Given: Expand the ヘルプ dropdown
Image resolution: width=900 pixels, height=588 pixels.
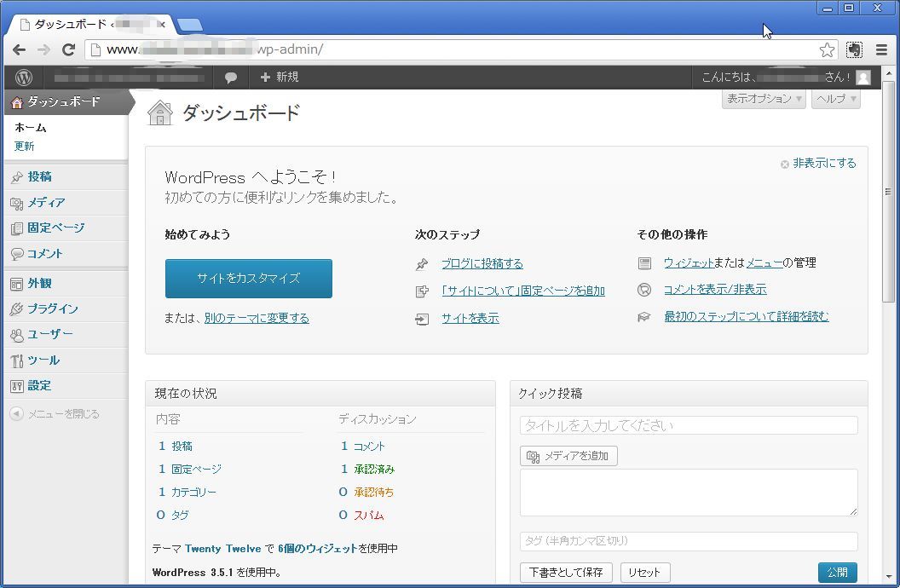Looking at the screenshot, I should (836, 99).
